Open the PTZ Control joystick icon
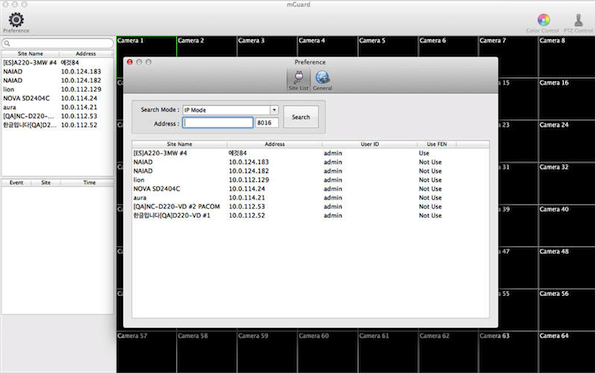The image size is (595, 373). click(578, 20)
